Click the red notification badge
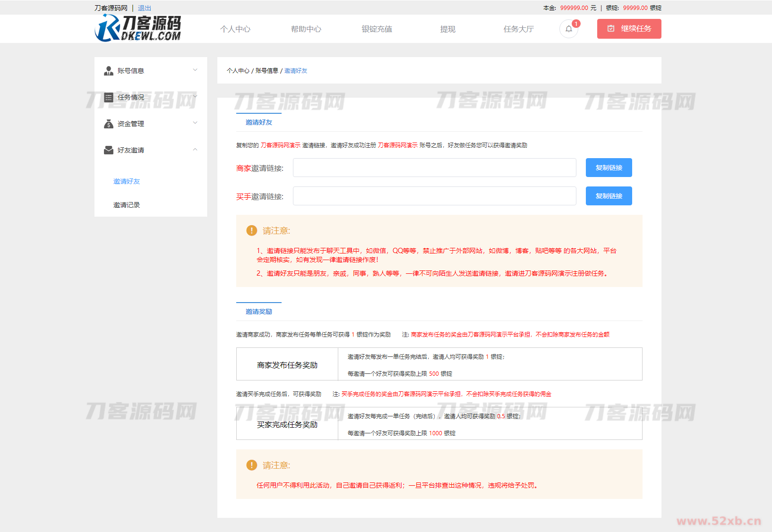This screenshot has width=772, height=532. point(576,24)
